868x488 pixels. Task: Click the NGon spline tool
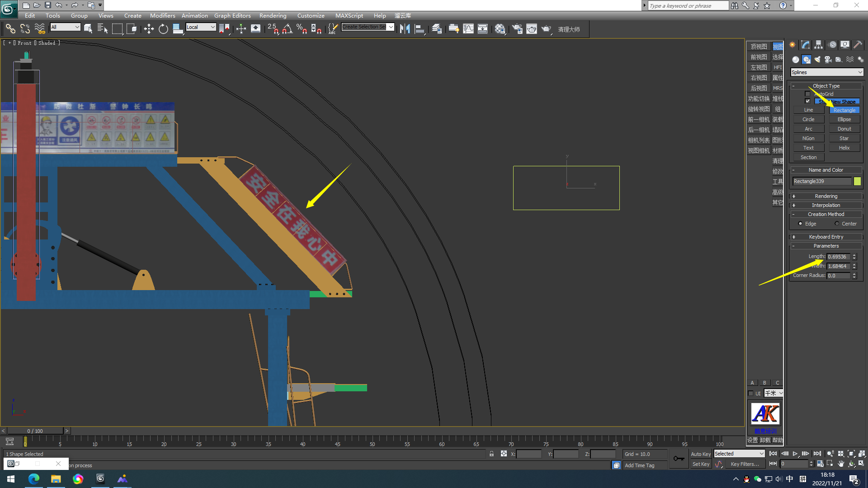click(808, 138)
